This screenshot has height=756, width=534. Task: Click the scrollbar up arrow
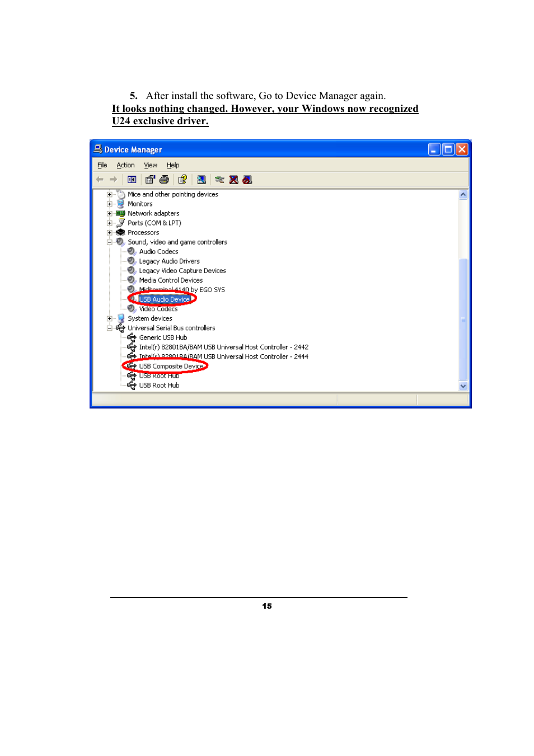tap(463, 195)
